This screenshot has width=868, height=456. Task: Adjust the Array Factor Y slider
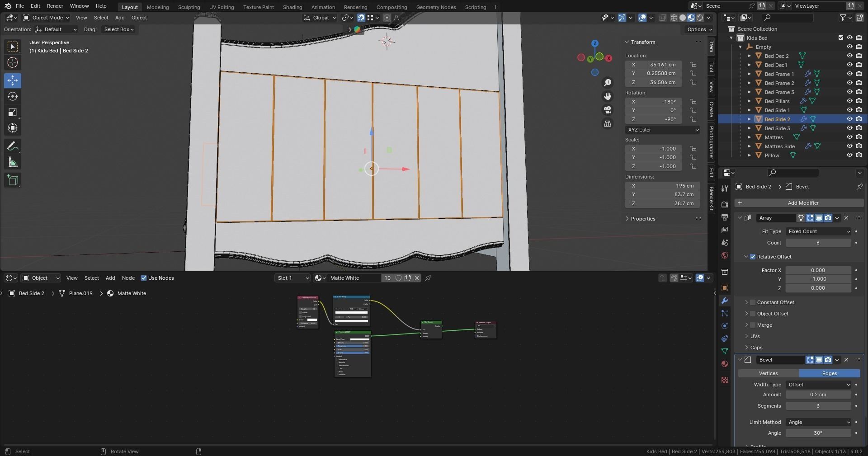click(x=818, y=279)
